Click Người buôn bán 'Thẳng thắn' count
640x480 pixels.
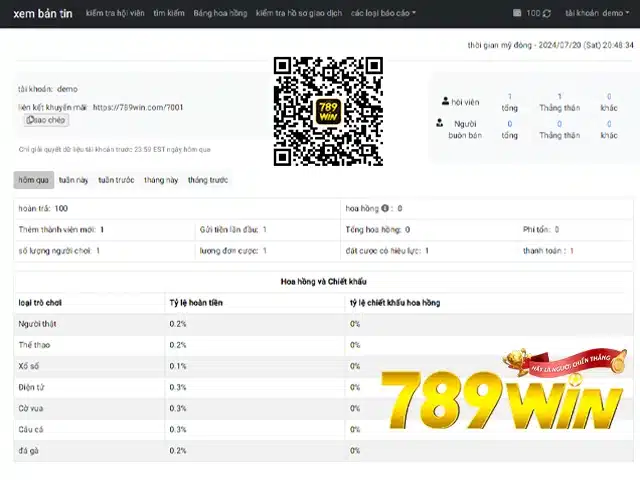(x=560, y=124)
